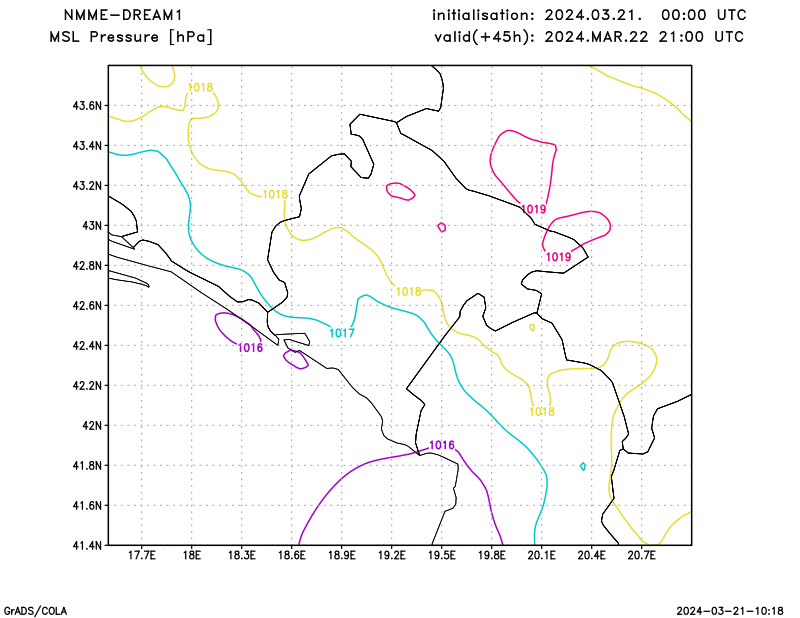Viewport: 800px width, 618px height.
Task: Click the 19.5E longitude label
Action: [442, 555]
